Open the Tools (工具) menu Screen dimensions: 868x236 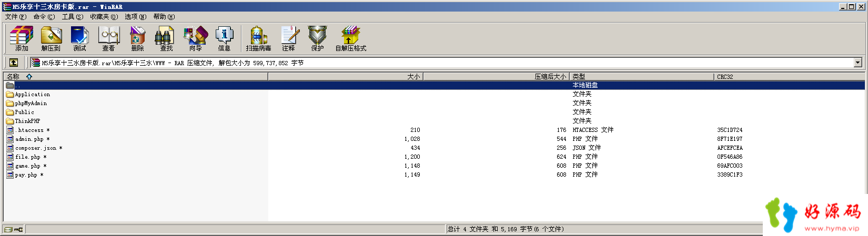tap(73, 17)
